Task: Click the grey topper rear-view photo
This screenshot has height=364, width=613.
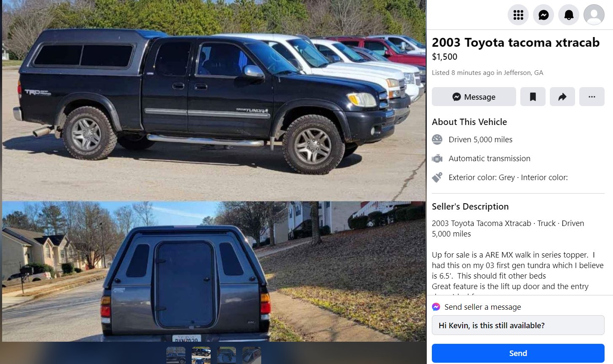Action: [214, 271]
